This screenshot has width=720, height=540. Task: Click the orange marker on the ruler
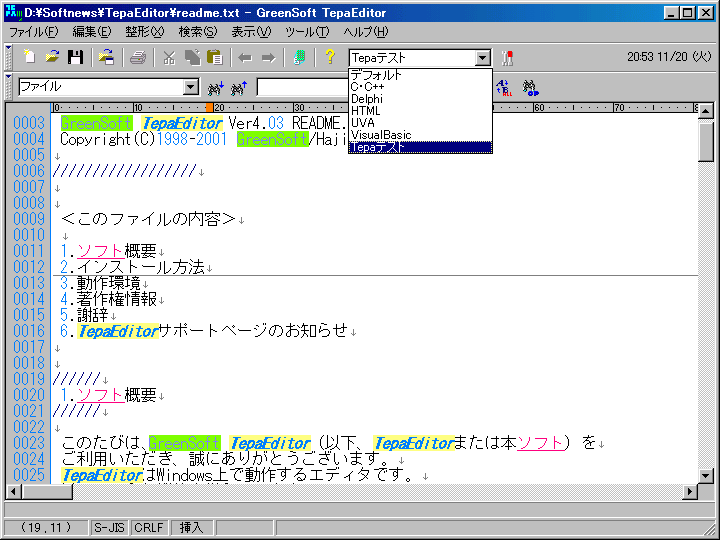209,107
